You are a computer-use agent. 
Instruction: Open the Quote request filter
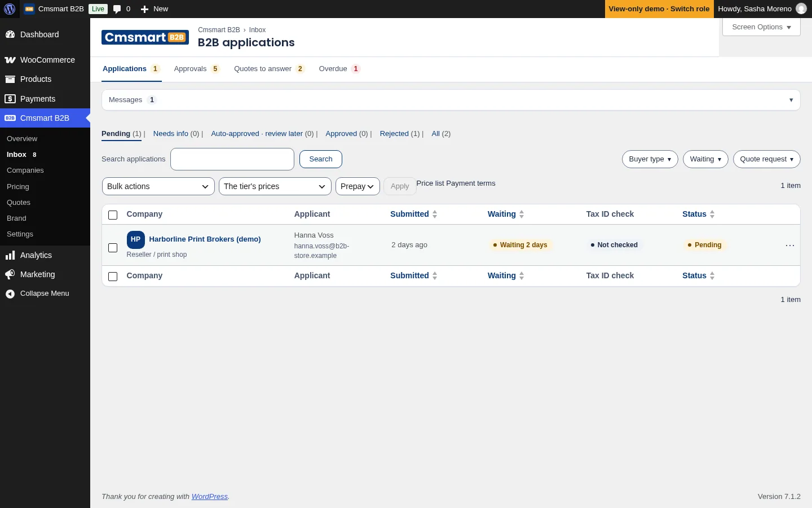tap(767, 159)
